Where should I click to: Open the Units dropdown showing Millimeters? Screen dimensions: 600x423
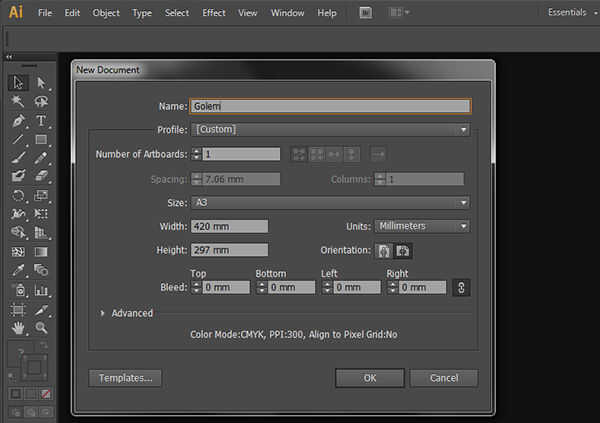(421, 226)
